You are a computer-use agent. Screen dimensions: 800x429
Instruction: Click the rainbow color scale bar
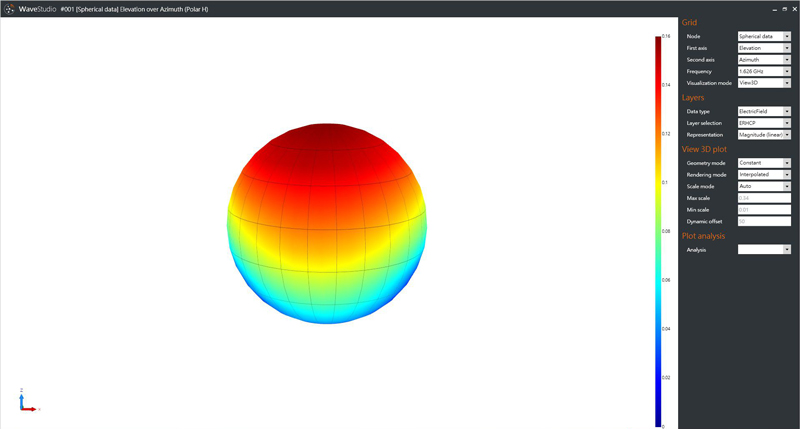tap(658, 230)
